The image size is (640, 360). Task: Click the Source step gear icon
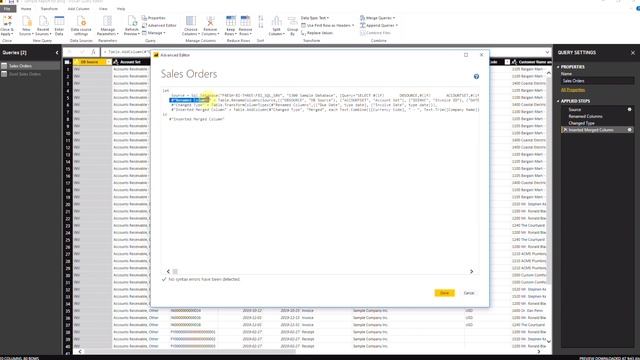click(629, 109)
